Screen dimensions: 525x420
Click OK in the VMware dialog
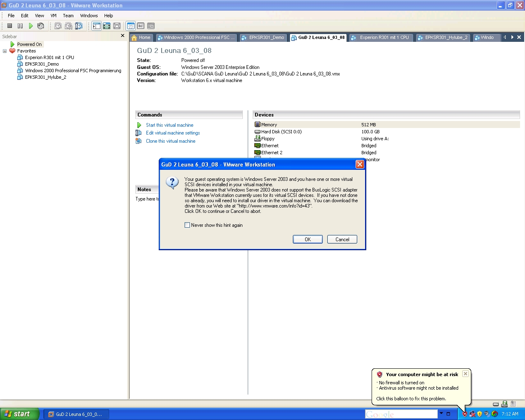(x=308, y=240)
